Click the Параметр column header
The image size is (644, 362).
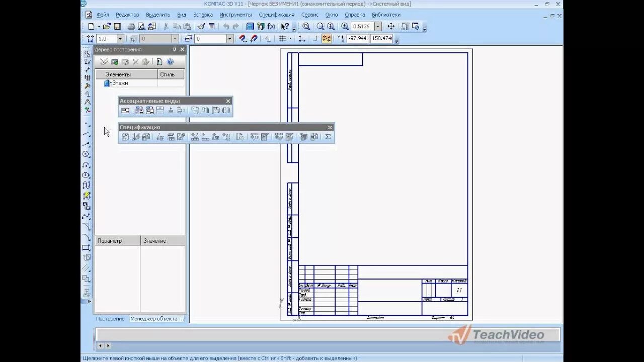(118, 241)
